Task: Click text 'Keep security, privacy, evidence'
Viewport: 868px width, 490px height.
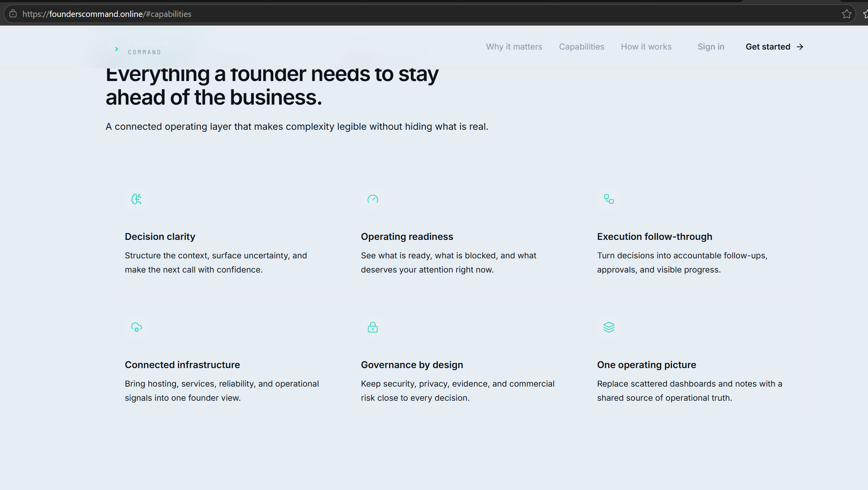Action: point(425,384)
